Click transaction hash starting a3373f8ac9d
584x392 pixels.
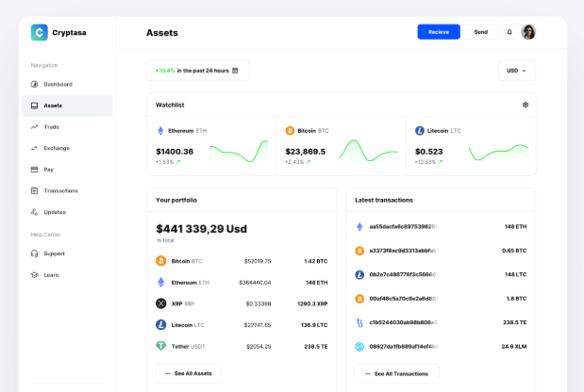pos(404,251)
